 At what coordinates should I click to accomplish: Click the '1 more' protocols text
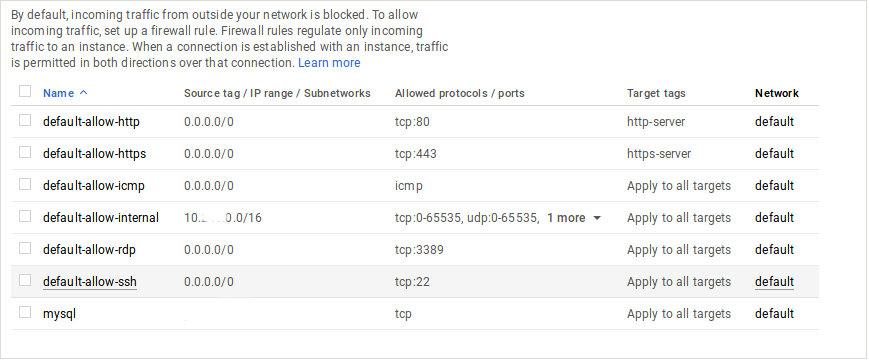click(566, 218)
